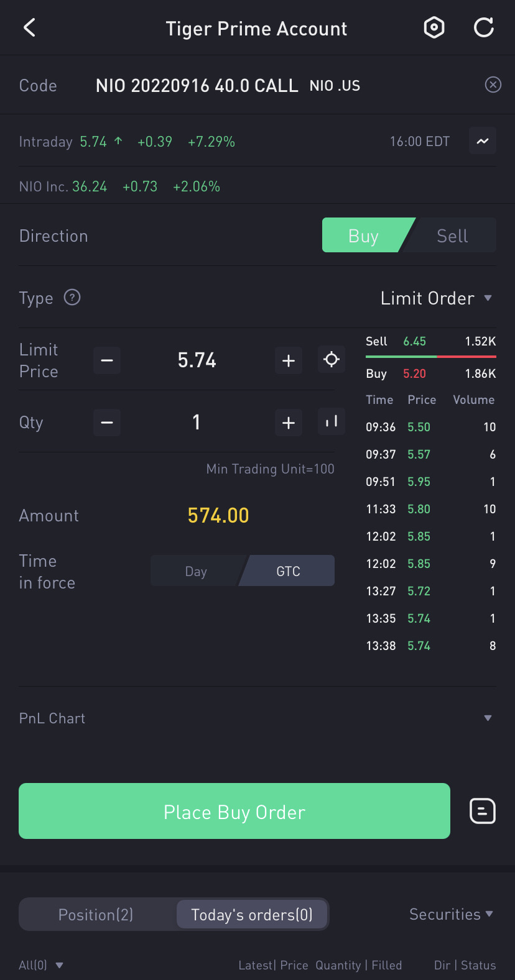Increase the limit price
This screenshot has height=980, width=515.
pos(289,360)
